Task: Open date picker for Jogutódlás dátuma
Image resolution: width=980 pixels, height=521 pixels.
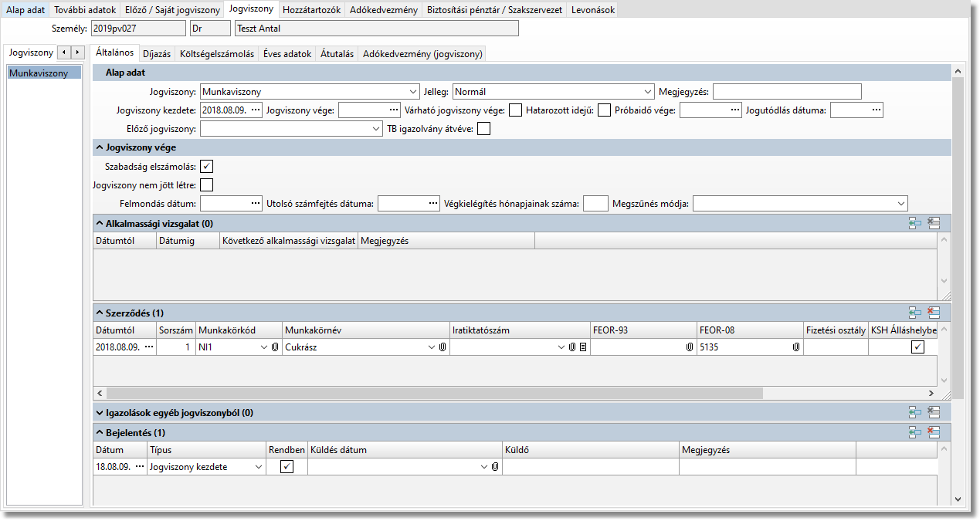Action: pos(877,110)
